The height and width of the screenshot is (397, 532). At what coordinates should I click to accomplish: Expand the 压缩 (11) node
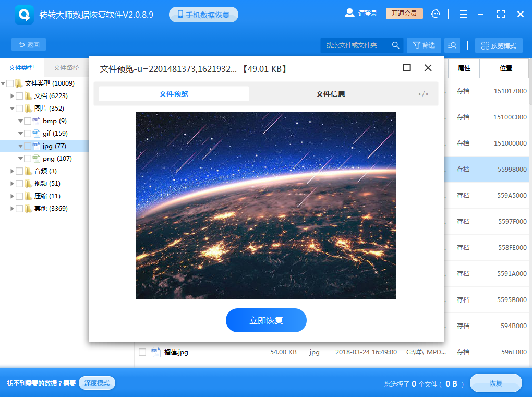click(x=12, y=196)
